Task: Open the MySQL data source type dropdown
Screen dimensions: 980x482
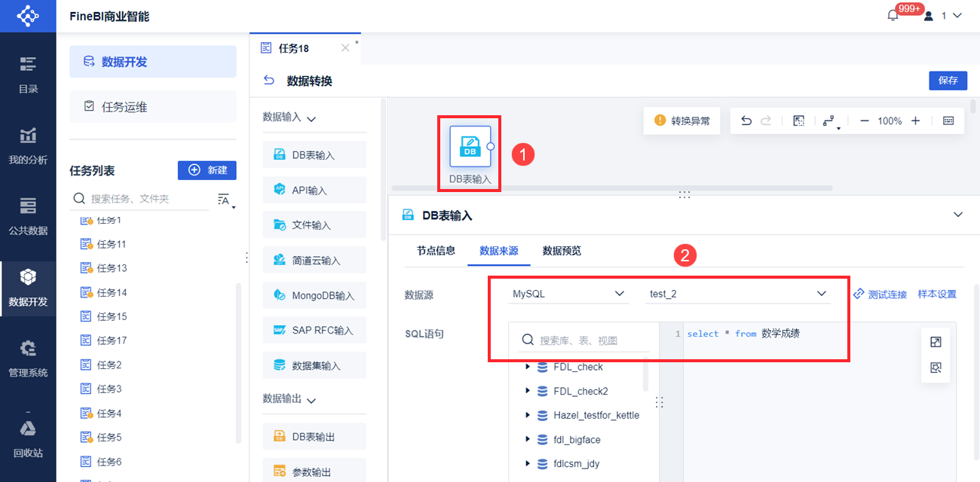Action: pos(568,294)
